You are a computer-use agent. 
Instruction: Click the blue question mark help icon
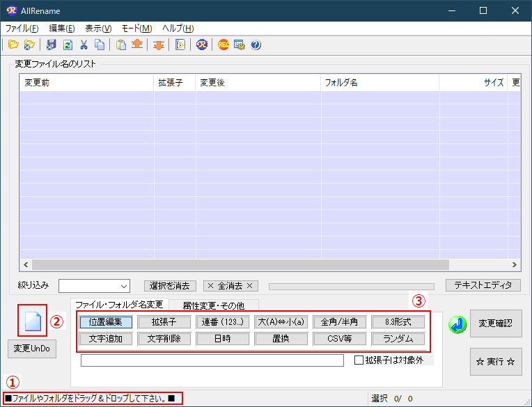point(256,45)
